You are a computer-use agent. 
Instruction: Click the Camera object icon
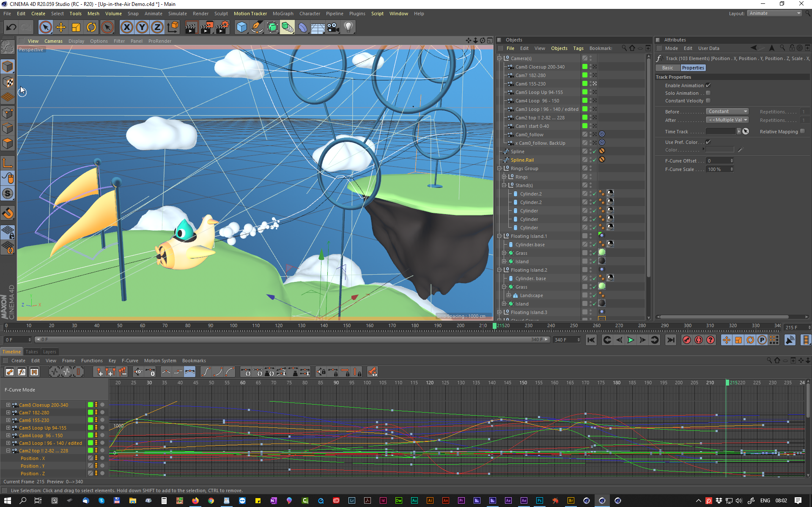click(x=333, y=28)
